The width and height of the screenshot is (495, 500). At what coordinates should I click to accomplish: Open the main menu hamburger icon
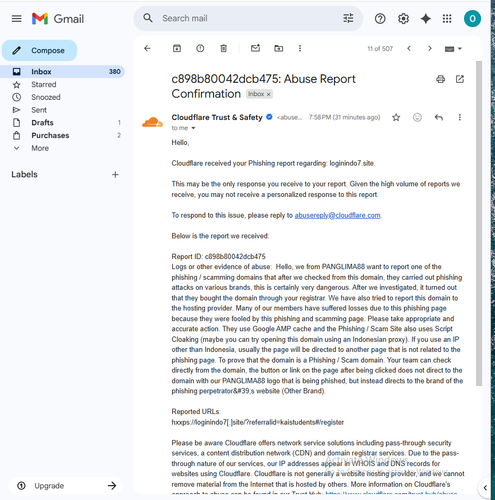point(16,19)
